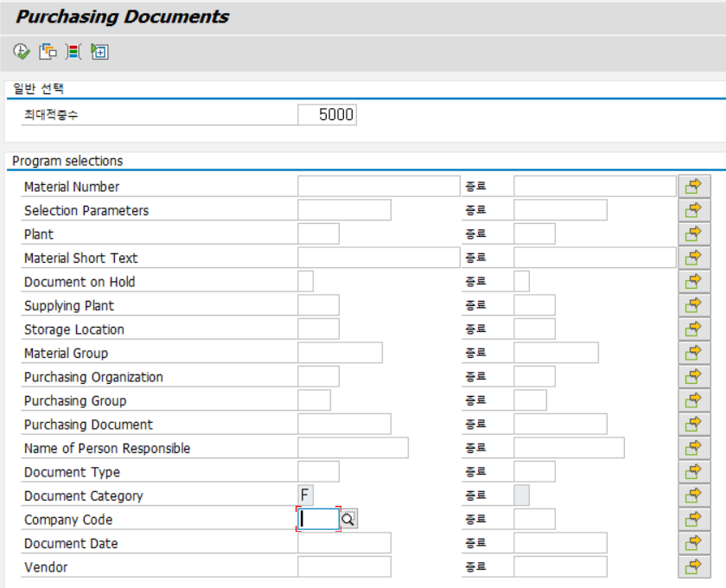Open multiple selection for Material Number
The width and height of the screenshot is (726, 588).
pos(694,186)
